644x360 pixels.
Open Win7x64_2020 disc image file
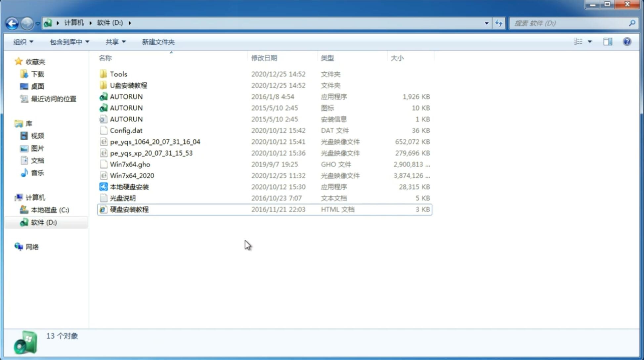132,175
